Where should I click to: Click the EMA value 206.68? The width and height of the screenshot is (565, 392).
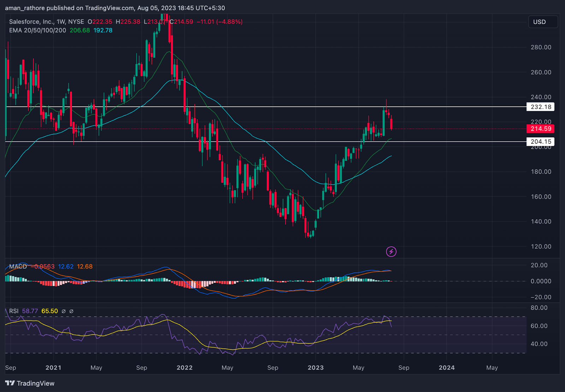(80, 30)
